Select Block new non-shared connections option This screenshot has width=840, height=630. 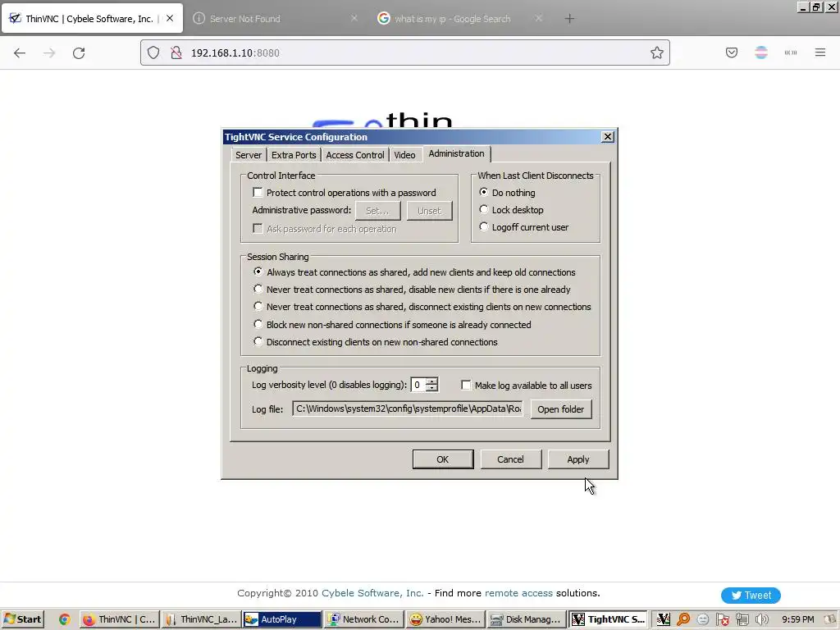pyautogui.click(x=258, y=324)
